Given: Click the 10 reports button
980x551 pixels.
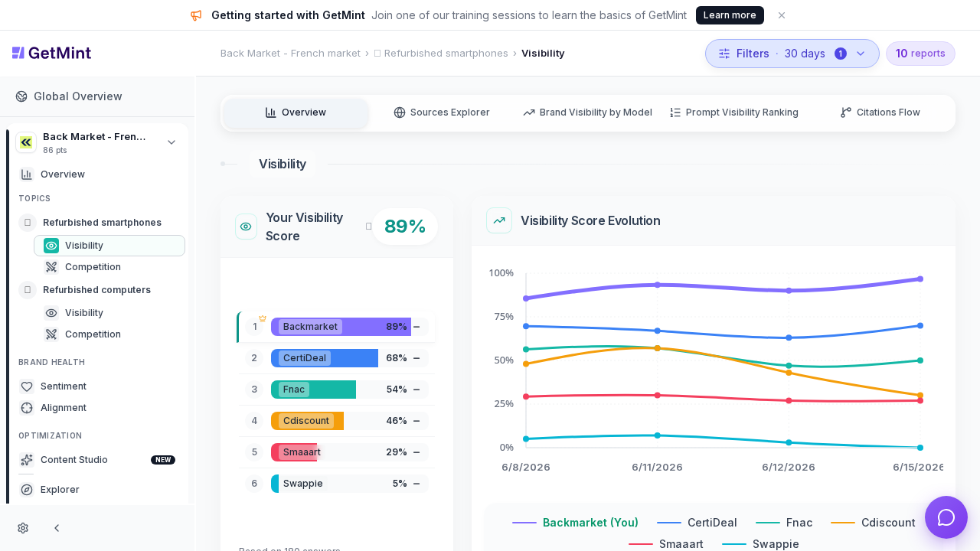Looking at the screenshot, I should pos(920,54).
